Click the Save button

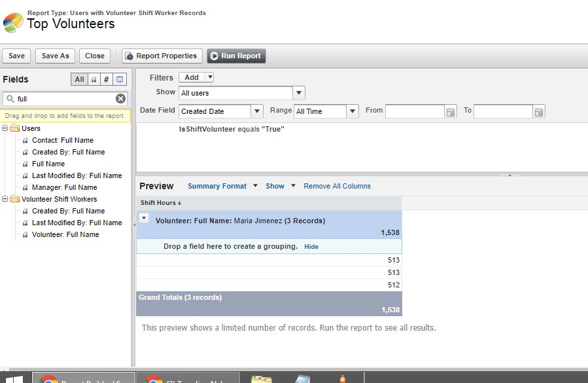16,56
